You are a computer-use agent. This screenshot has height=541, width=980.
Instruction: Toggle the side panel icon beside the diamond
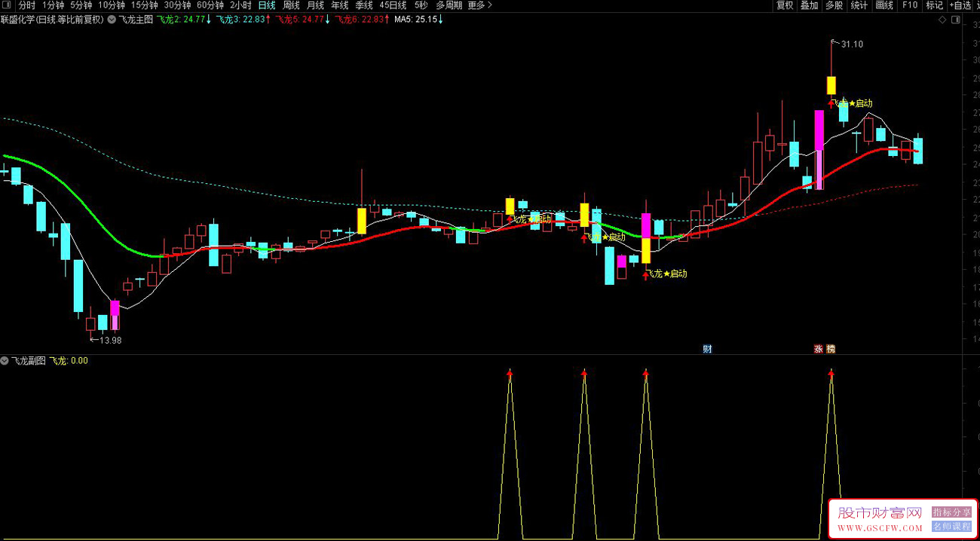tap(956, 20)
